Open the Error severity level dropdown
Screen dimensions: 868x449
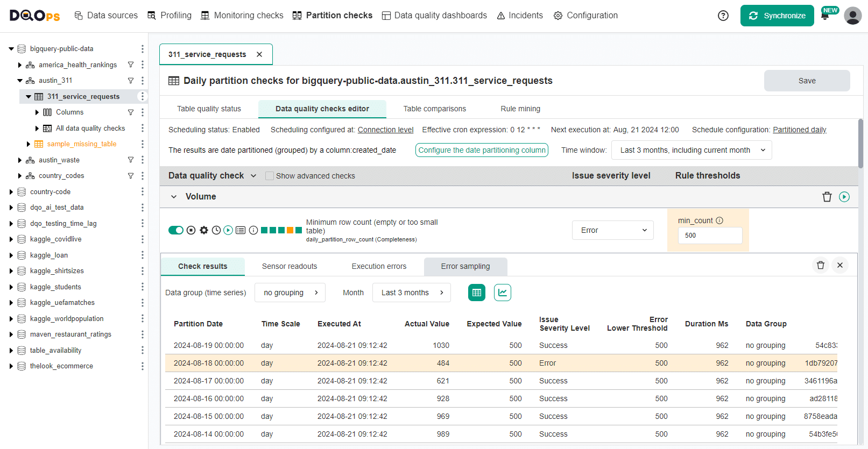pyautogui.click(x=613, y=230)
